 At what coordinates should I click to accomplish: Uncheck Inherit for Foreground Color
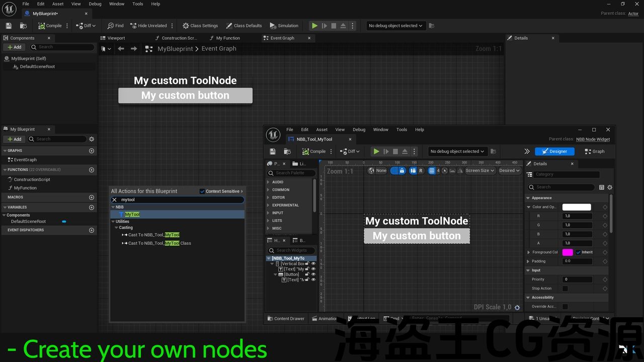coord(578,252)
